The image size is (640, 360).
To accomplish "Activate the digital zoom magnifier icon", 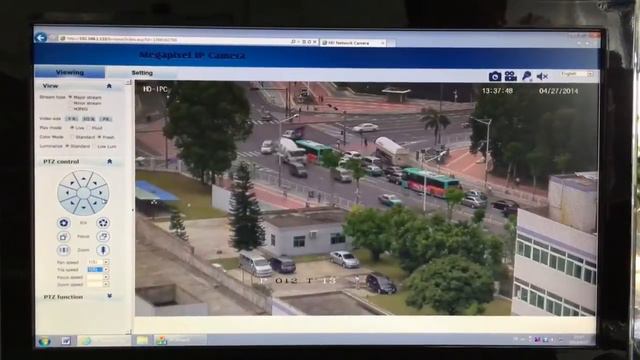I will coord(527,76).
